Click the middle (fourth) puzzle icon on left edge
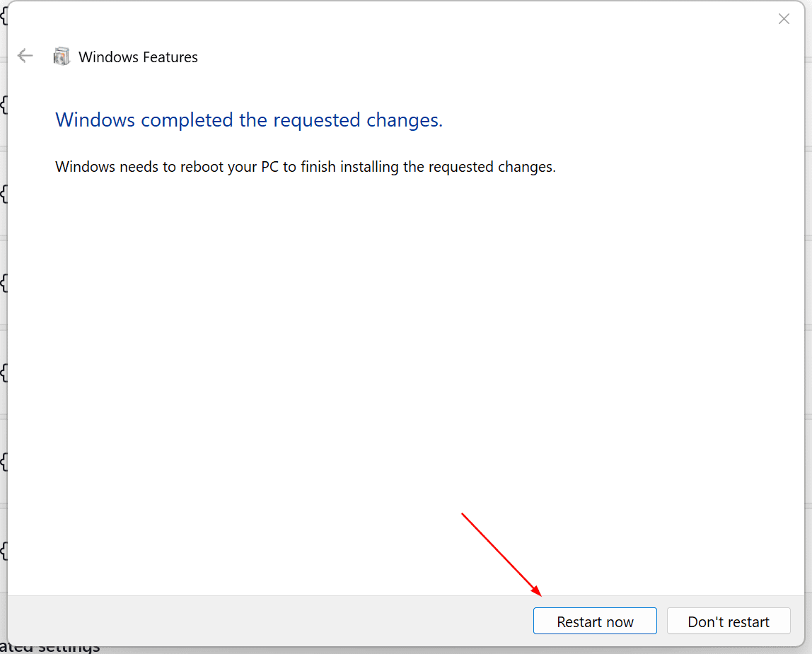Image resolution: width=812 pixels, height=654 pixels. [x=3, y=283]
